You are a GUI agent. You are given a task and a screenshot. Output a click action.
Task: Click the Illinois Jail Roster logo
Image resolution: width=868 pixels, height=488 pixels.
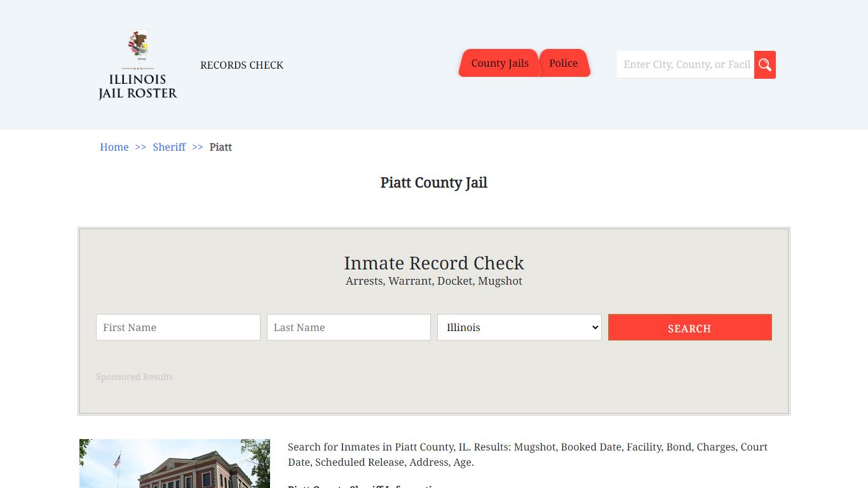[138, 65]
